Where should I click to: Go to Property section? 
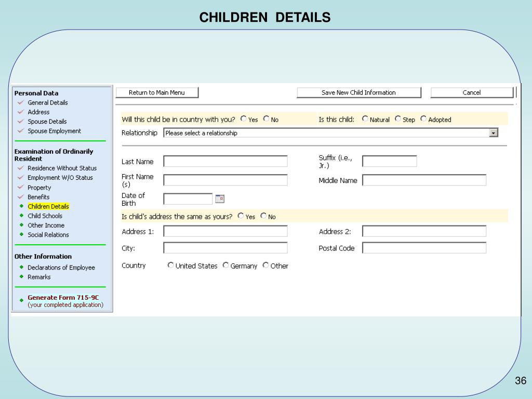[39, 188]
